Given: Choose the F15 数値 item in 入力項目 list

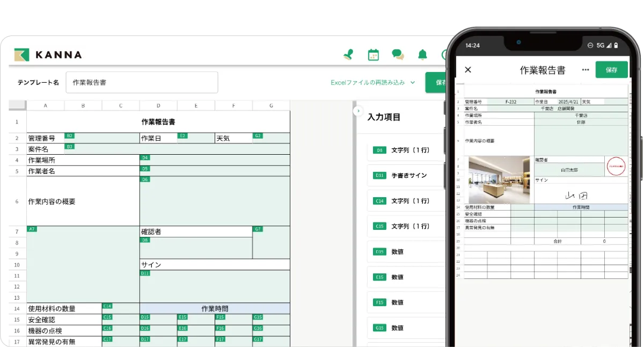Looking at the screenshot, I should [407, 302].
